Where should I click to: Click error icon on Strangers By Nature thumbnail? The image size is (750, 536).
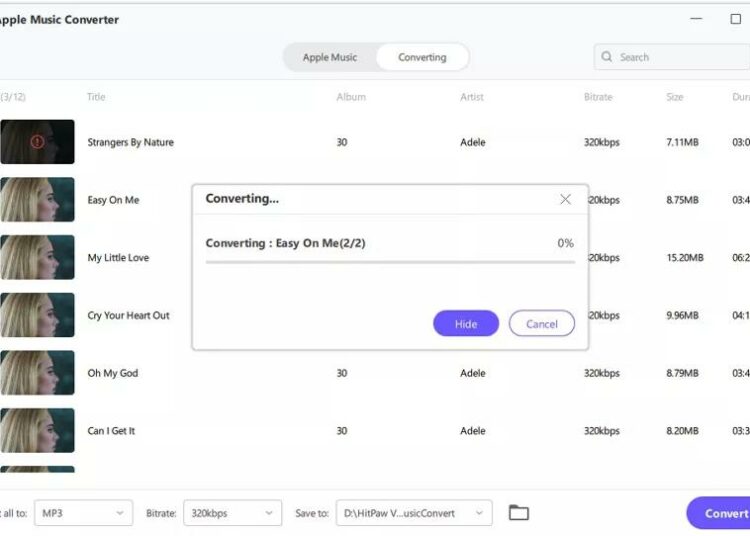click(37, 142)
